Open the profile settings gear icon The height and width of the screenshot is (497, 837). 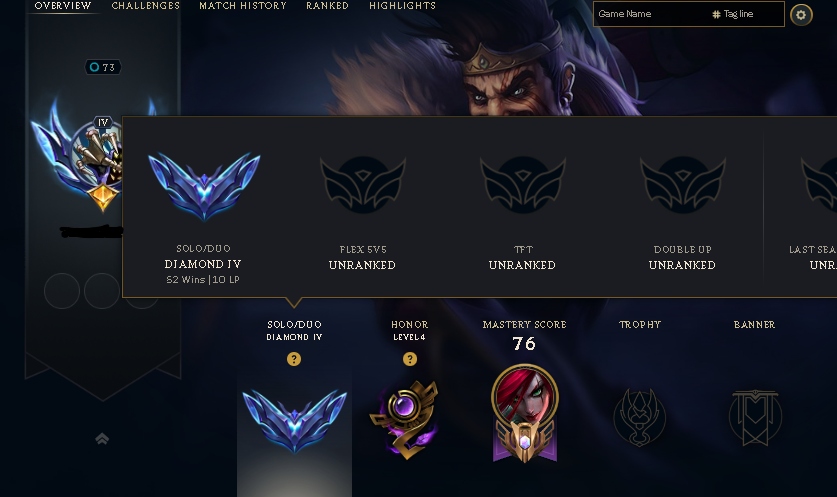(801, 14)
